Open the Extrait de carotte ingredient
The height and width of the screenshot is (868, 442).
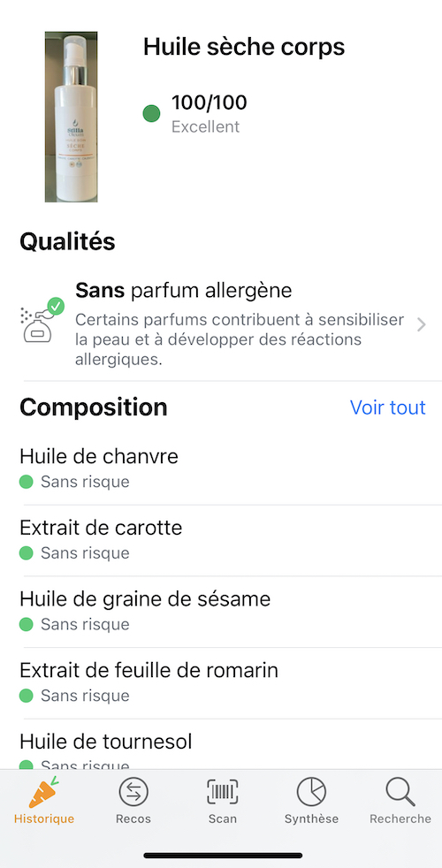(221, 540)
